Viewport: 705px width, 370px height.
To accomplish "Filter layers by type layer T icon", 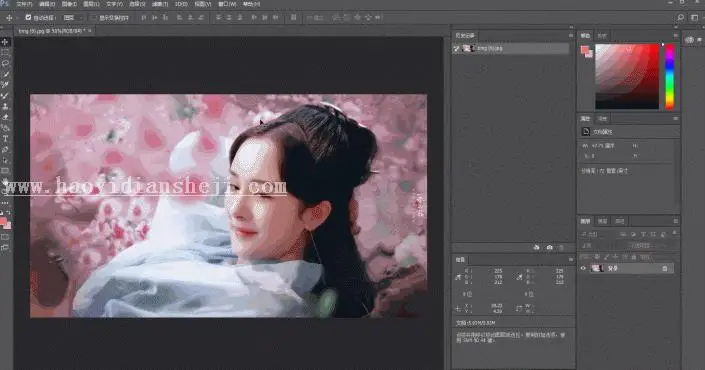I will pos(643,234).
